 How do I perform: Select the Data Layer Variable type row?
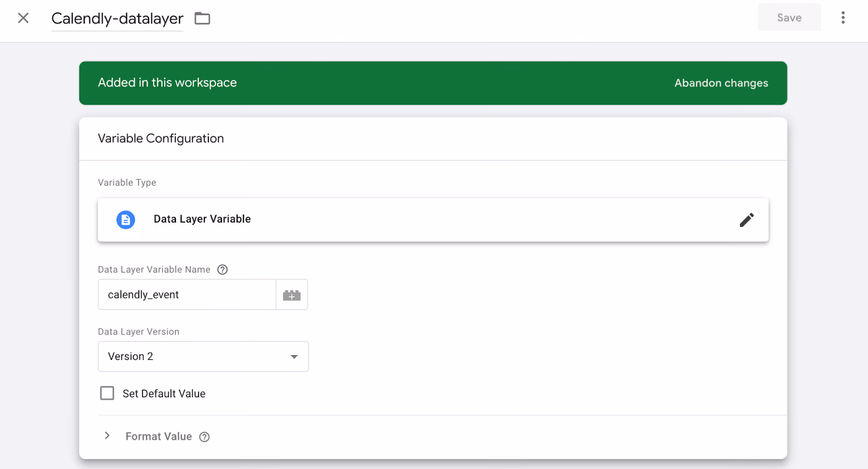(x=433, y=220)
